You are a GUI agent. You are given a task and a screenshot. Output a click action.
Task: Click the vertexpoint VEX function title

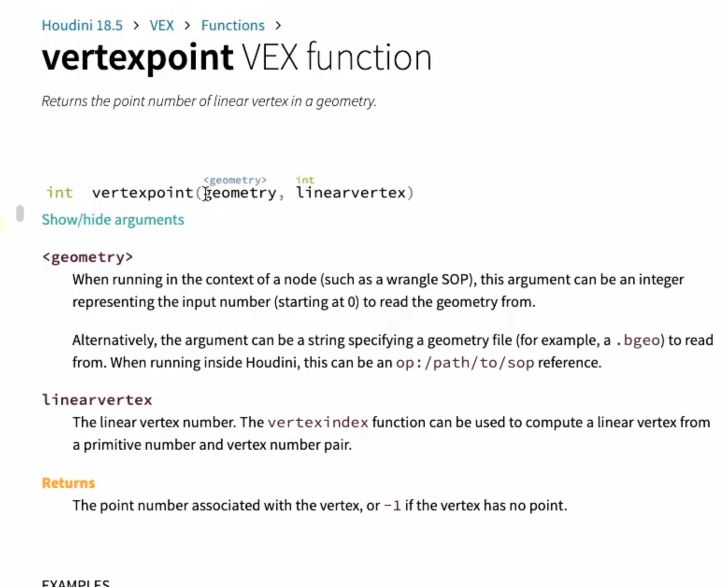[236, 57]
